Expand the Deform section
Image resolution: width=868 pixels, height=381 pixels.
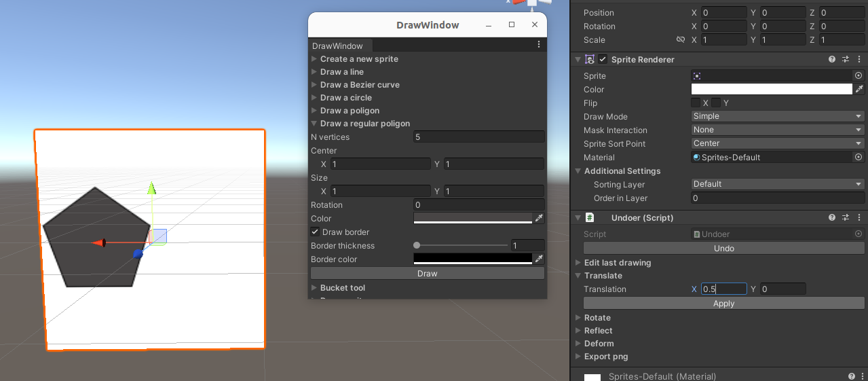point(578,344)
